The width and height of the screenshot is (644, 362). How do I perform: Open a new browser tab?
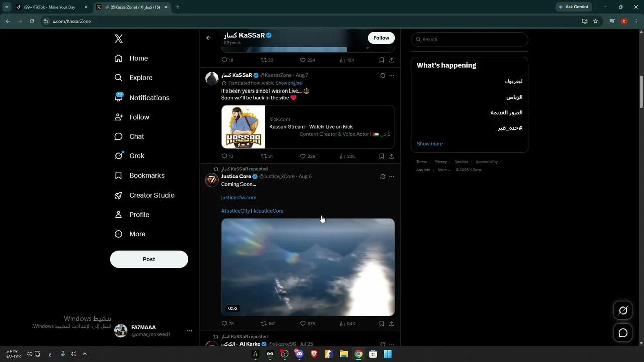[x=178, y=7]
